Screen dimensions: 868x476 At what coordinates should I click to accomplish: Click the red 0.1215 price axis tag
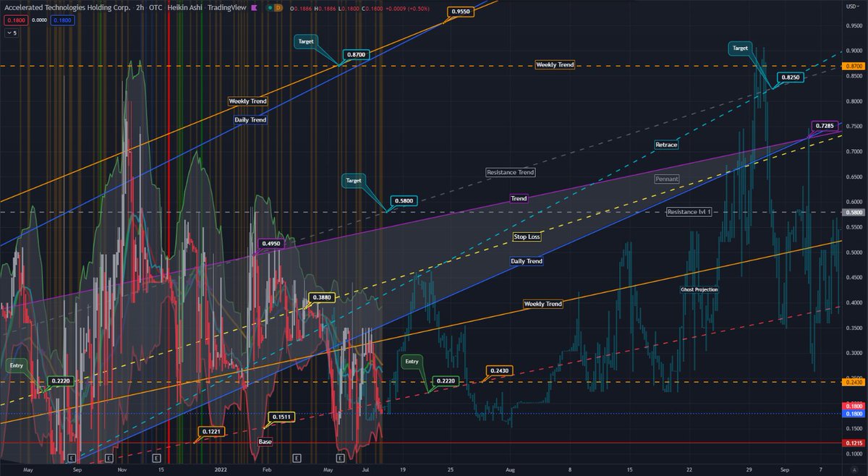click(x=854, y=443)
